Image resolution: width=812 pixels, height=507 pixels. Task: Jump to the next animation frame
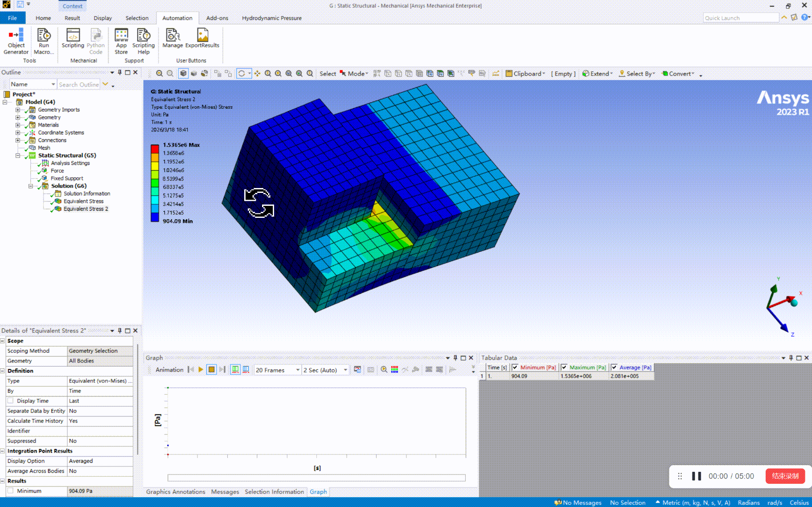[x=222, y=370]
